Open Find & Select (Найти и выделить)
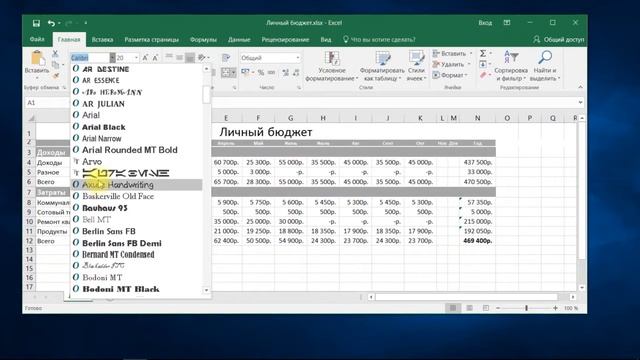This screenshot has width=640, height=360. pos(545,66)
